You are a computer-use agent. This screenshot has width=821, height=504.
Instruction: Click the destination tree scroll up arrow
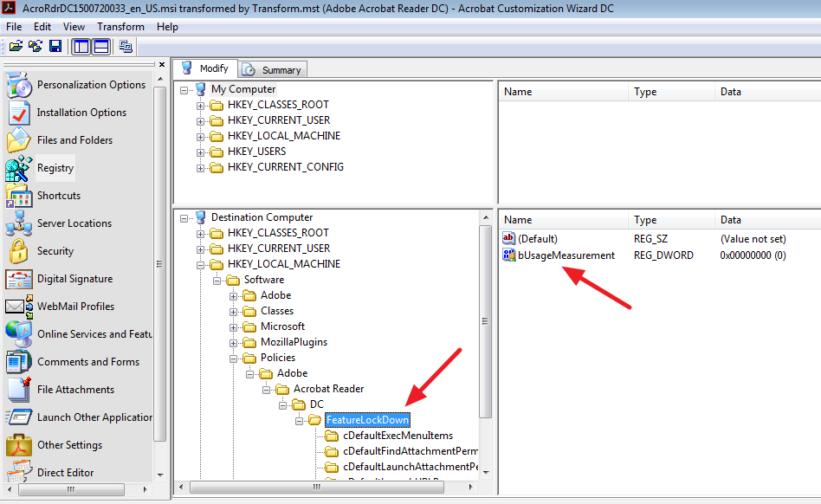[486, 217]
